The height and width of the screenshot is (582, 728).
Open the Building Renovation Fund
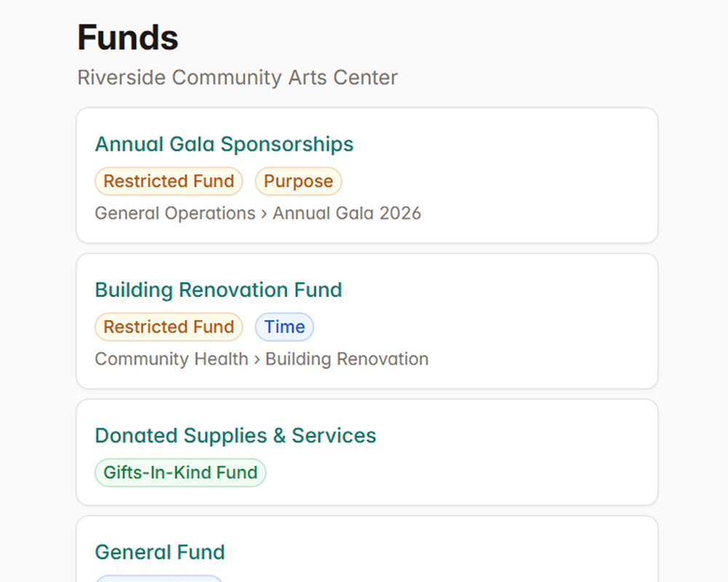tap(218, 290)
